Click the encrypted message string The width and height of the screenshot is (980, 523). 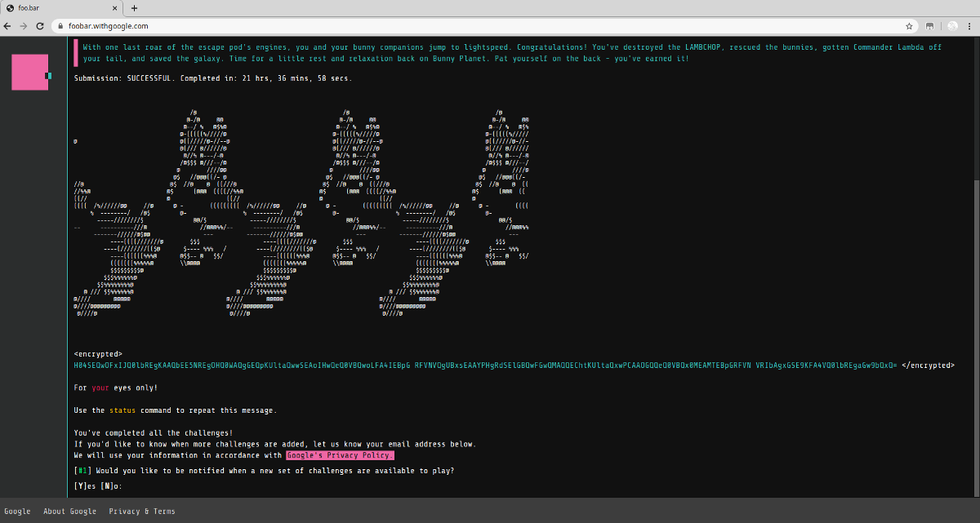pos(486,366)
